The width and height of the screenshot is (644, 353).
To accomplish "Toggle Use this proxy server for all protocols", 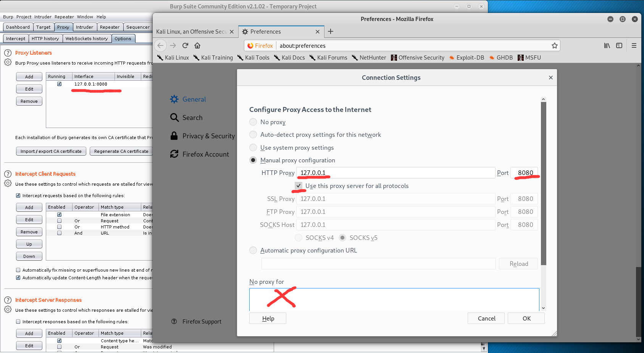I will tap(299, 186).
